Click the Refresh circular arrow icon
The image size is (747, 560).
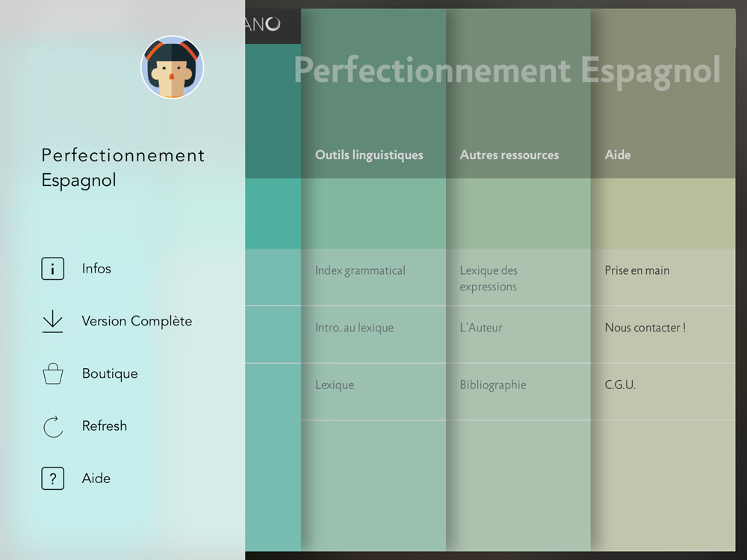point(53,426)
